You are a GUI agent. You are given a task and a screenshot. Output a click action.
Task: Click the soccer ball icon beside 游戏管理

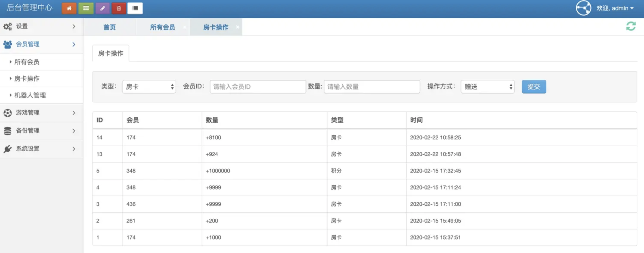7,113
